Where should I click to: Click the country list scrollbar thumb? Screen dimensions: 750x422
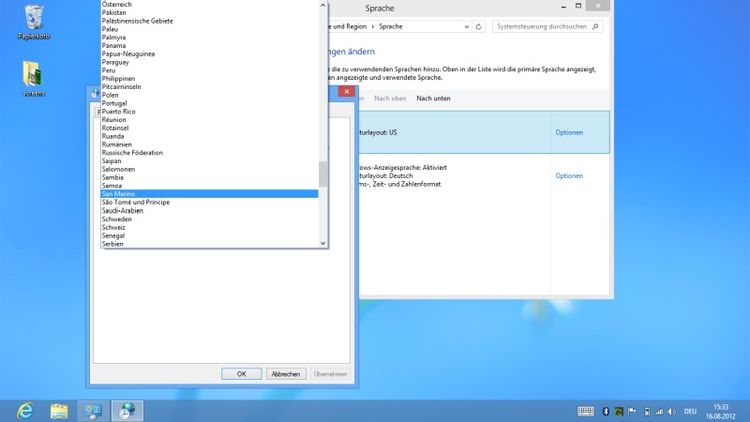tap(323, 175)
